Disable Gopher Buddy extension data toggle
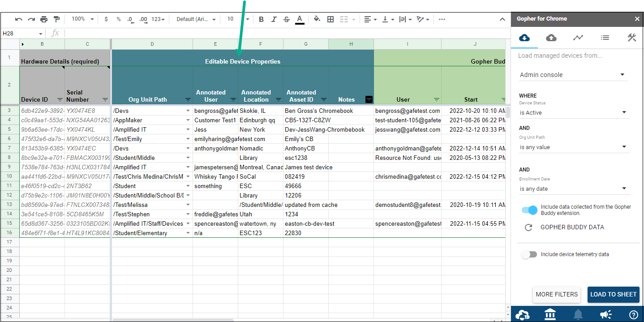This screenshot has width=644, height=322. 529,210
